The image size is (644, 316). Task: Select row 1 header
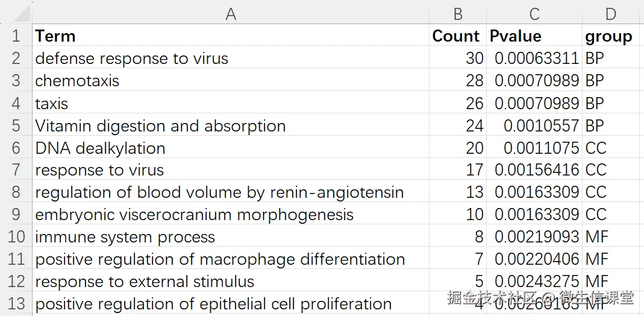pos(16,36)
